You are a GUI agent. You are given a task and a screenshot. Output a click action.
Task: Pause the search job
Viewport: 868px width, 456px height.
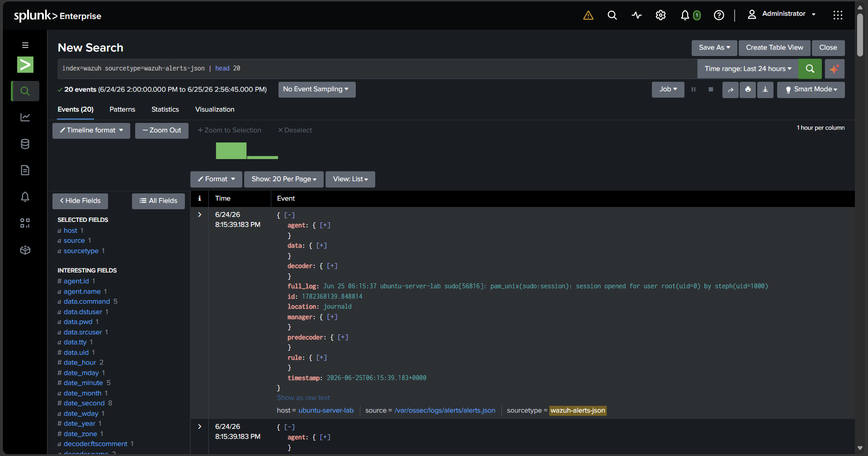click(x=693, y=89)
